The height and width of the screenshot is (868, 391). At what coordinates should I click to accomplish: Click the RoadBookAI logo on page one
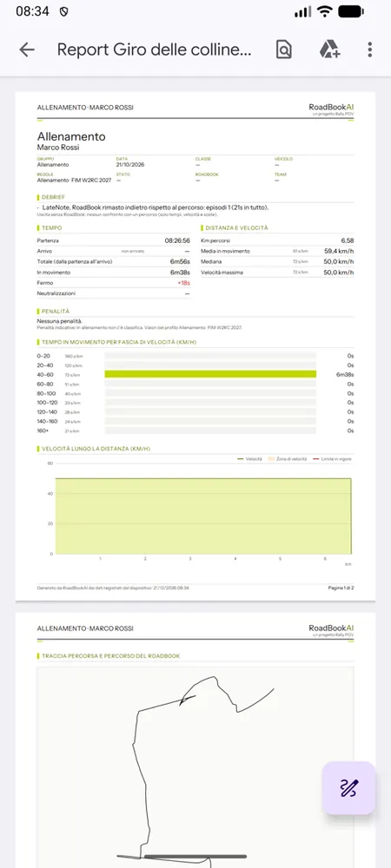(x=331, y=108)
